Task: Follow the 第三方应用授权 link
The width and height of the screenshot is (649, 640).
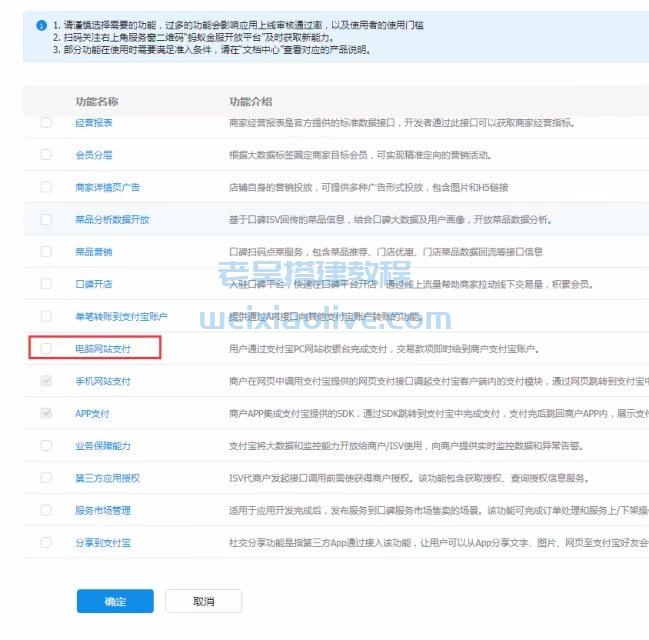Action: [x=108, y=478]
